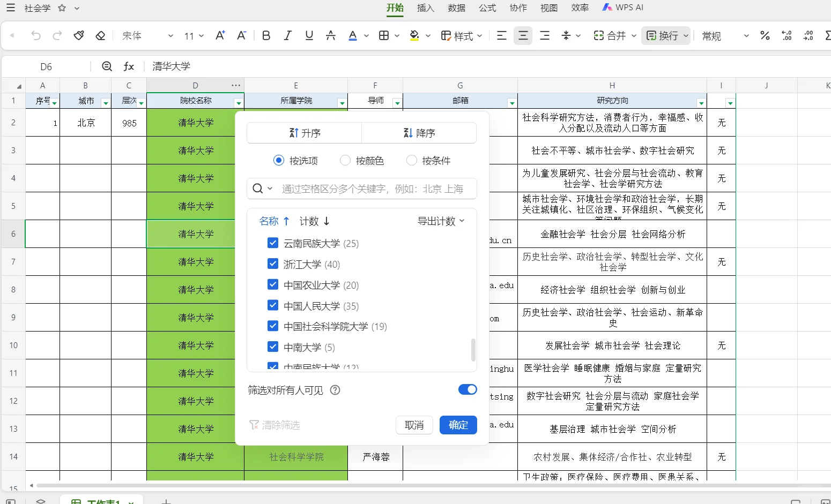Undo the last action

click(x=36, y=36)
